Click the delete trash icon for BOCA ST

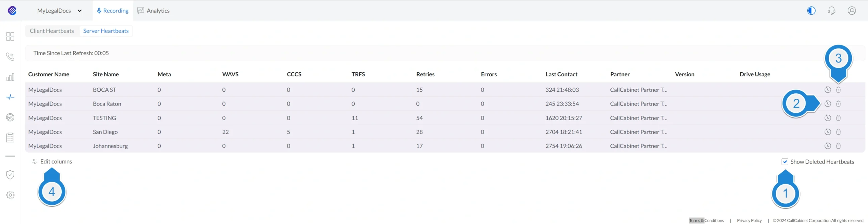pos(838,90)
